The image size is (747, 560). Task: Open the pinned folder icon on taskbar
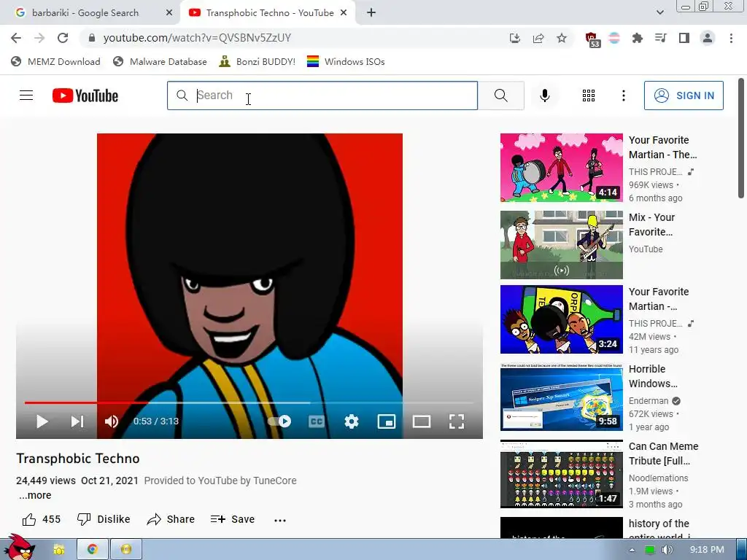point(59,550)
